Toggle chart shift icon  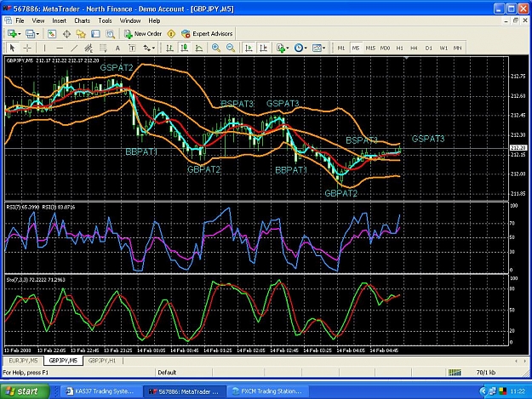pyautogui.click(x=263, y=48)
